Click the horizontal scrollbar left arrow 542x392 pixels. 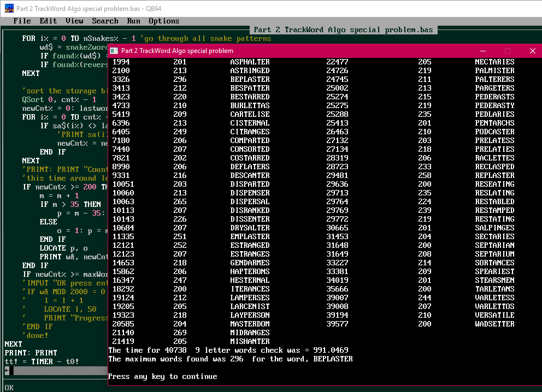[x=7, y=371]
